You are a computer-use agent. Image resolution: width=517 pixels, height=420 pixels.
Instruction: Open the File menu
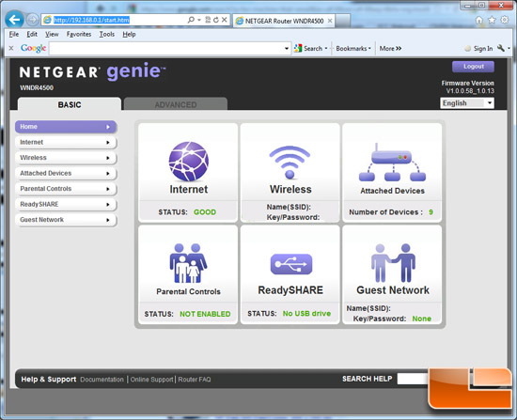[x=13, y=34]
